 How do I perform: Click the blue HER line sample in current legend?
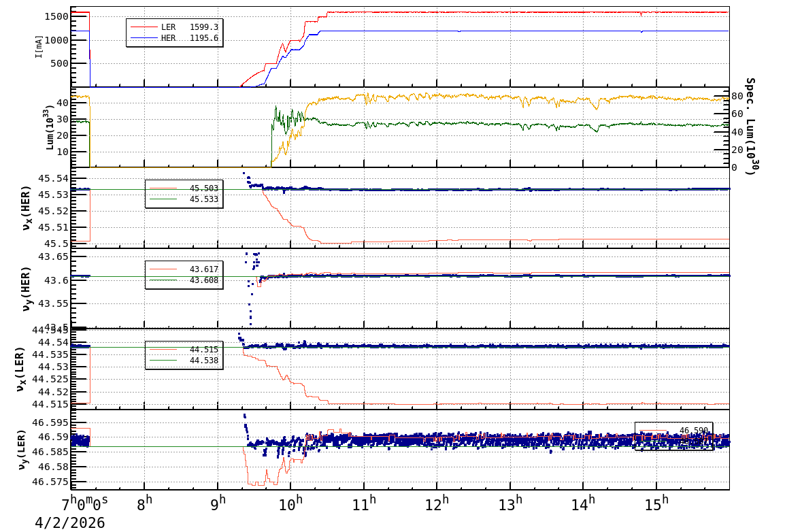click(x=144, y=38)
